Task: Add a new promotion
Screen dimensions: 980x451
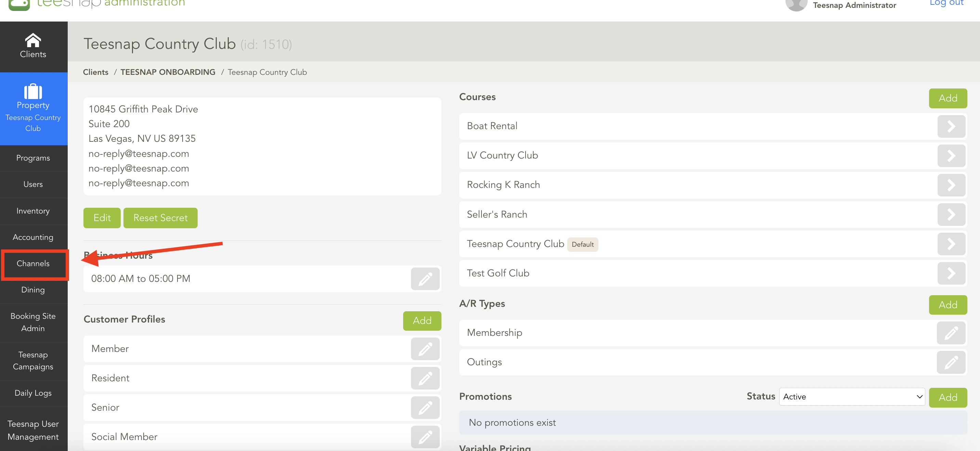Action: 948,397
